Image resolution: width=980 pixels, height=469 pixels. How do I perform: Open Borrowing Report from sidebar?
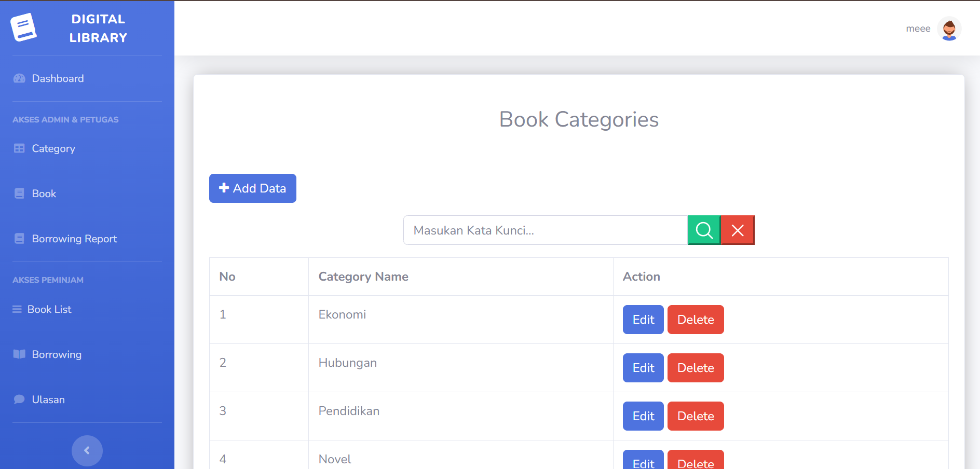[74, 239]
